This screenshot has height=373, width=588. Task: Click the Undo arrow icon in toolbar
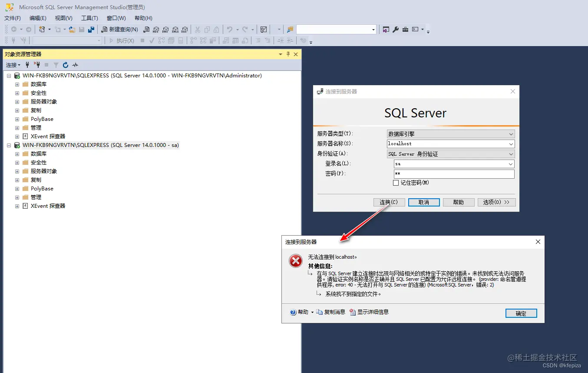click(x=230, y=30)
